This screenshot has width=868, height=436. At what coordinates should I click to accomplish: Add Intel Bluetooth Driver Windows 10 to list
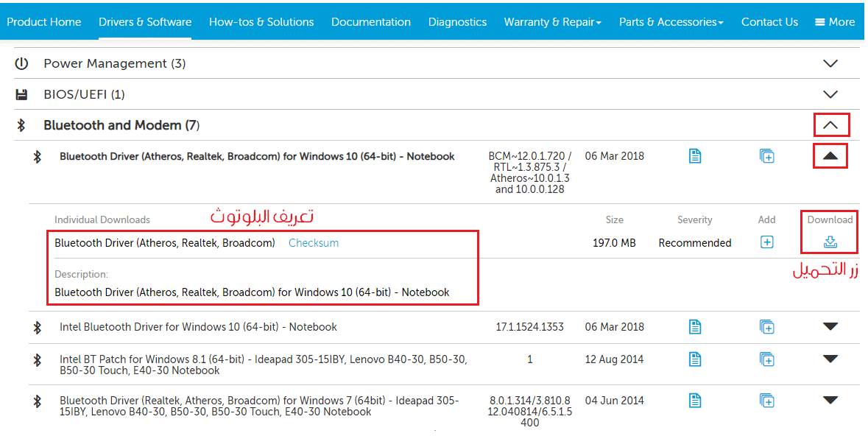point(766,327)
